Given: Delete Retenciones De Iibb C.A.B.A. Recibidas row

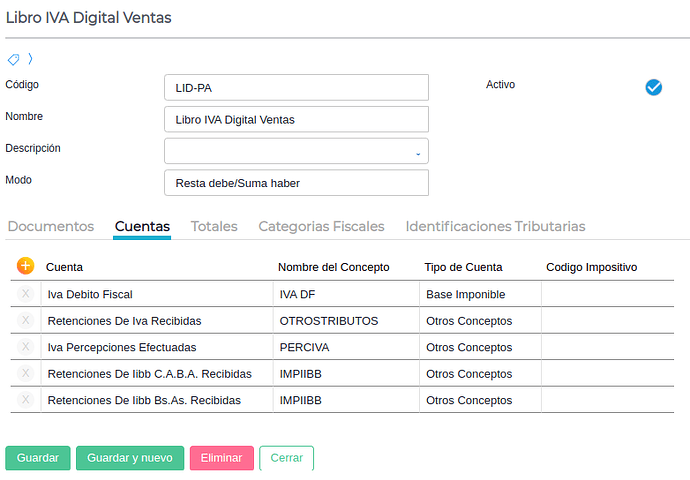Looking at the screenshot, I should tap(26, 373).
